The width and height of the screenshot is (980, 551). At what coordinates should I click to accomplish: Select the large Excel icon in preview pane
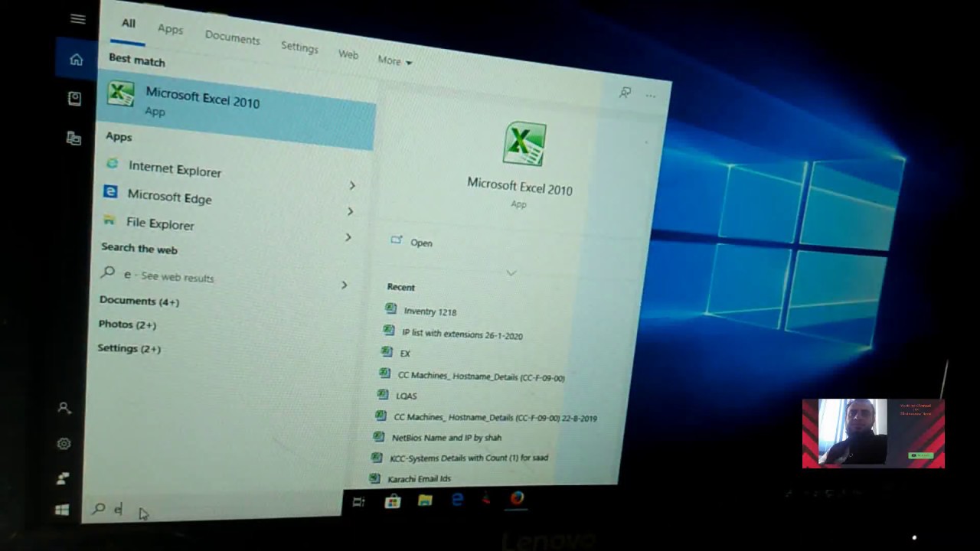524,144
